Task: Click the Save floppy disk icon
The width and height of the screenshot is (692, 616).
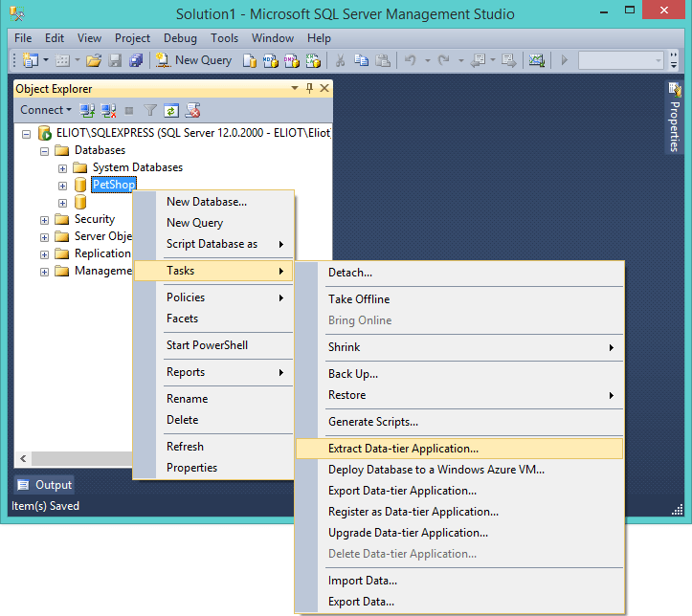Action: click(x=115, y=60)
